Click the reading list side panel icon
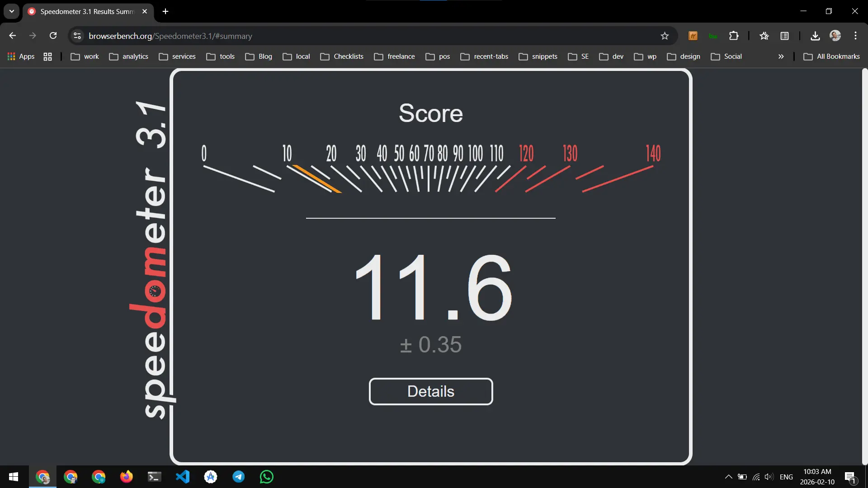This screenshot has width=868, height=488. [784, 36]
